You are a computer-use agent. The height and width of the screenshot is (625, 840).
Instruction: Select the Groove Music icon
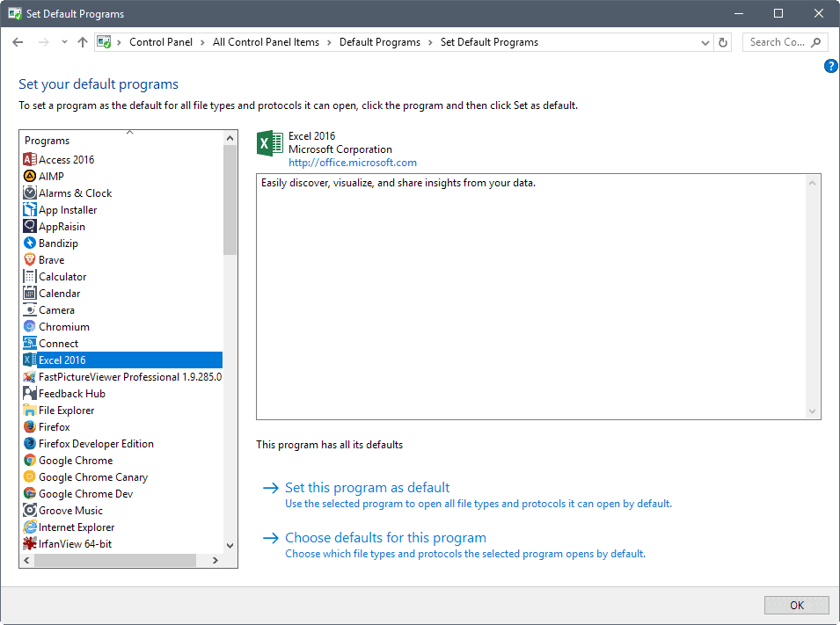pyautogui.click(x=30, y=510)
